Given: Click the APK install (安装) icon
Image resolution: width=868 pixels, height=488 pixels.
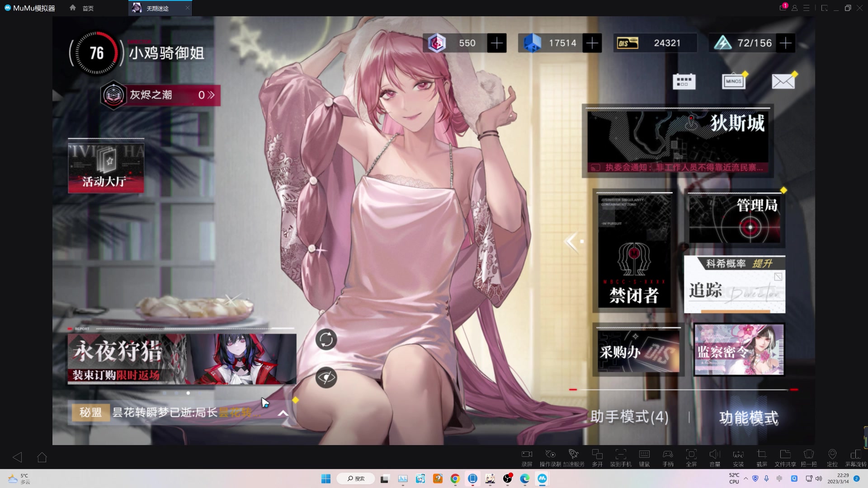Looking at the screenshot, I should point(738,457).
